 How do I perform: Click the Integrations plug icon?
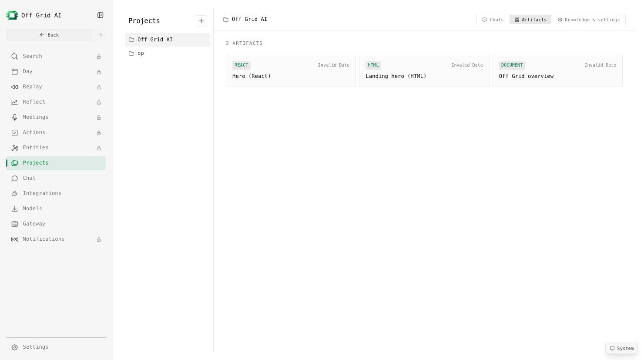tap(15, 193)
